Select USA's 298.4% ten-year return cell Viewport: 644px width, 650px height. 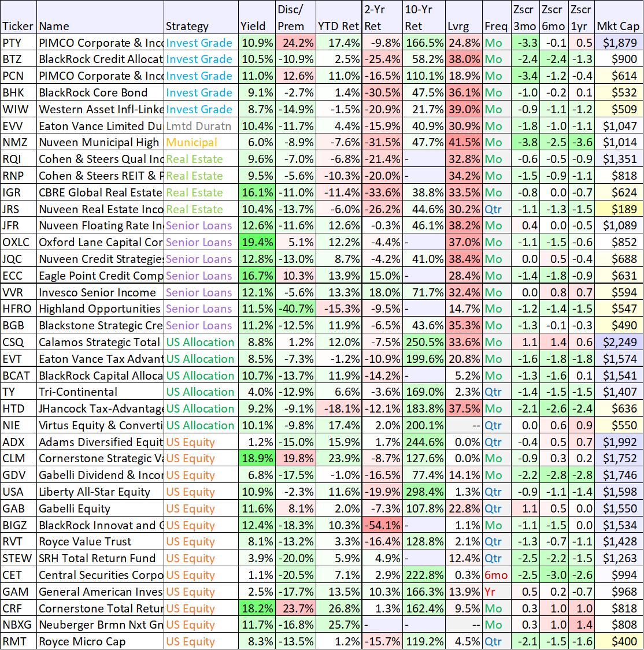click(424, 492)
